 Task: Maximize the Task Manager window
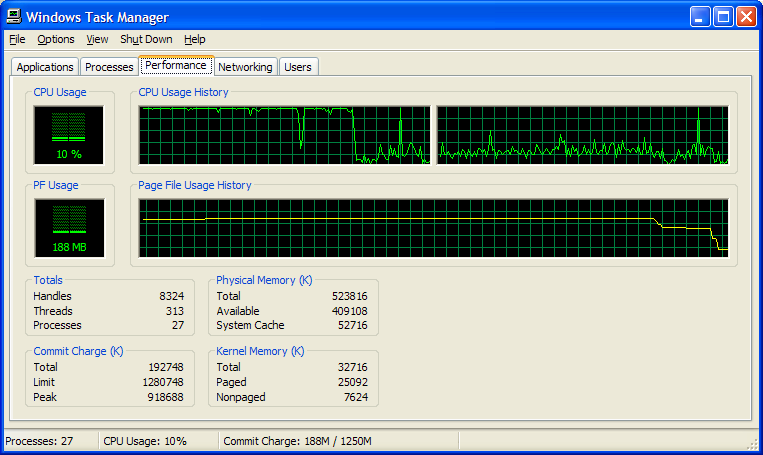pos(724,17)
